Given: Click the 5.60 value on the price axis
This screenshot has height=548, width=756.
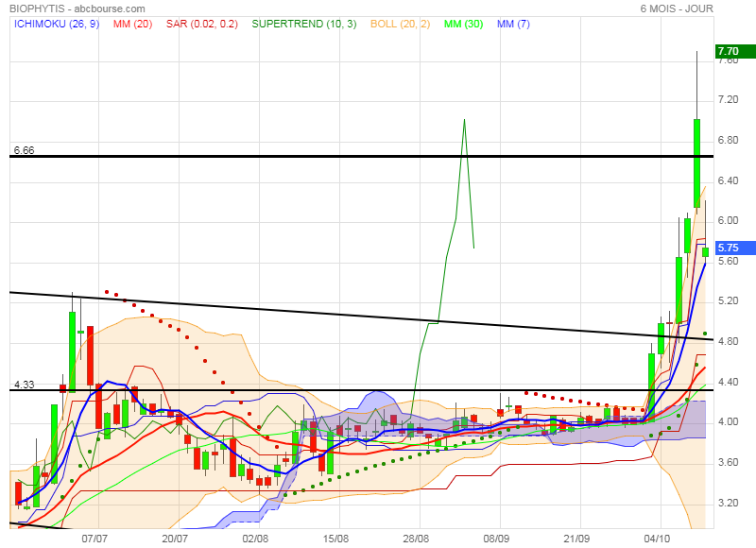Looking at the screenshot, I should (728, 261).
